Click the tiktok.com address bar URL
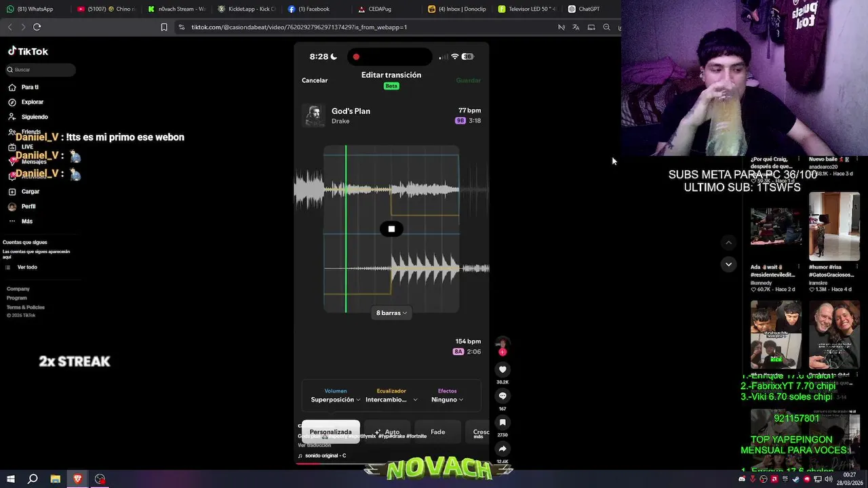868x488 pixels. pyautogui.click(x=299, y=27)
